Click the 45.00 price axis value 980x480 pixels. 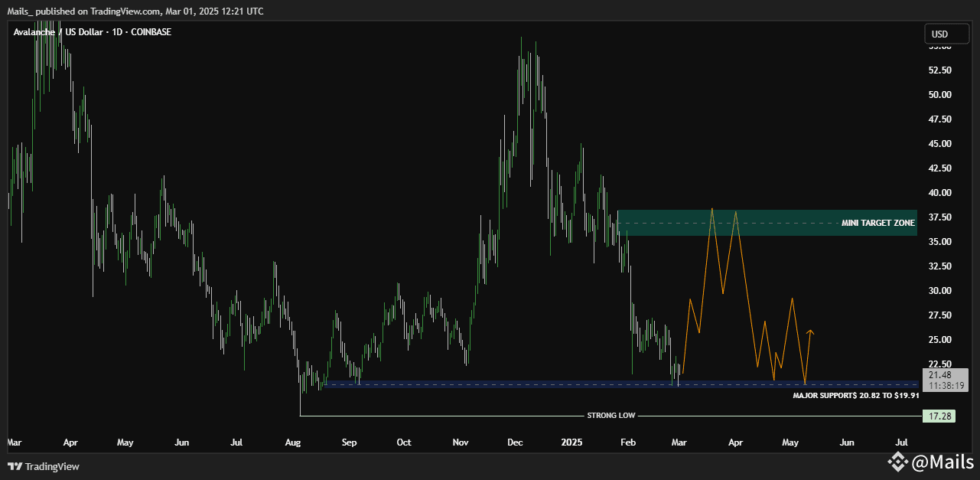pos(939,144)
